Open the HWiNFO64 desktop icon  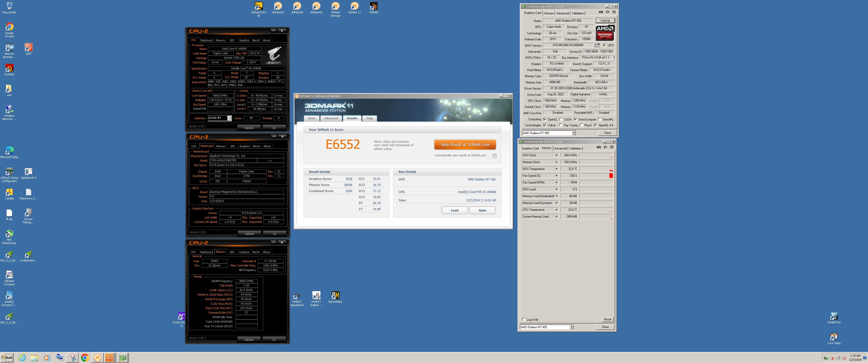coord(834,318)
